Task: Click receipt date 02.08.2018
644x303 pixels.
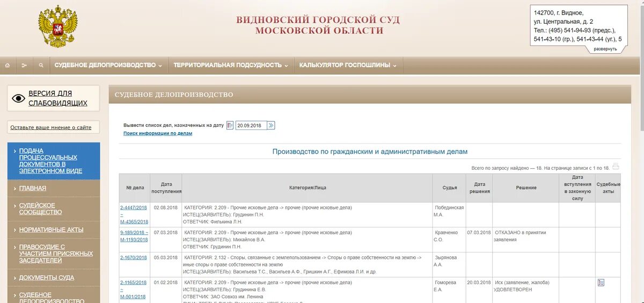Action: (165, 207)
